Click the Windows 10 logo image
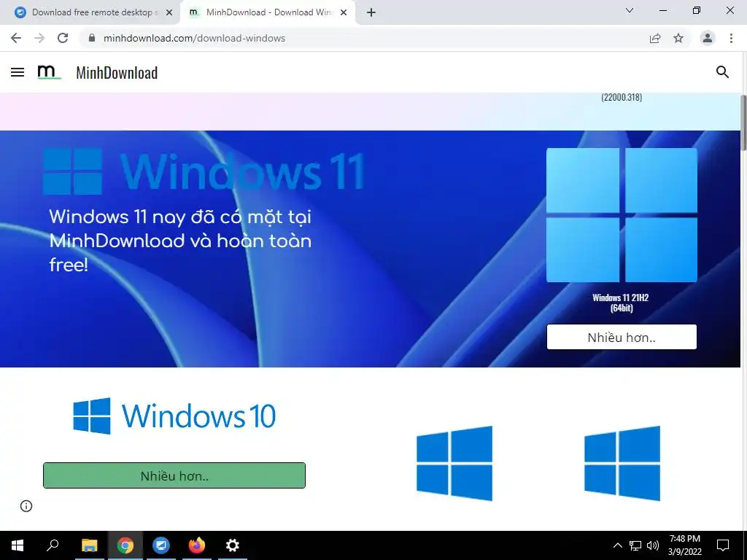The image size is (747, 560). (174, 416)
